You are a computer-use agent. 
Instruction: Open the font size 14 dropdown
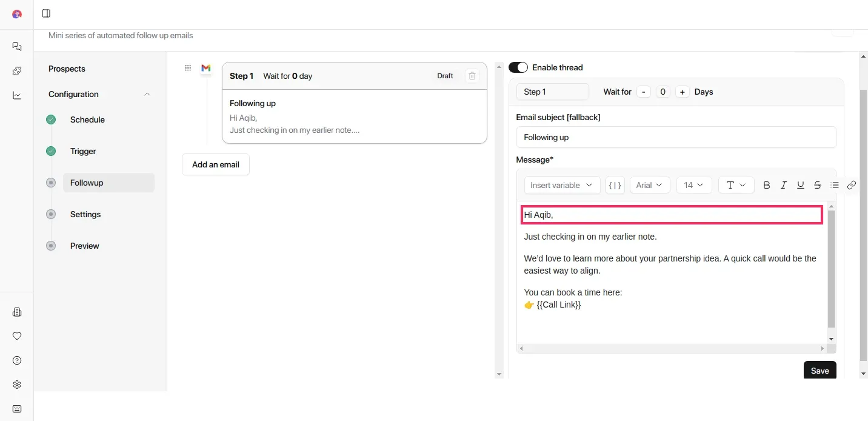(x=693, y=185)
